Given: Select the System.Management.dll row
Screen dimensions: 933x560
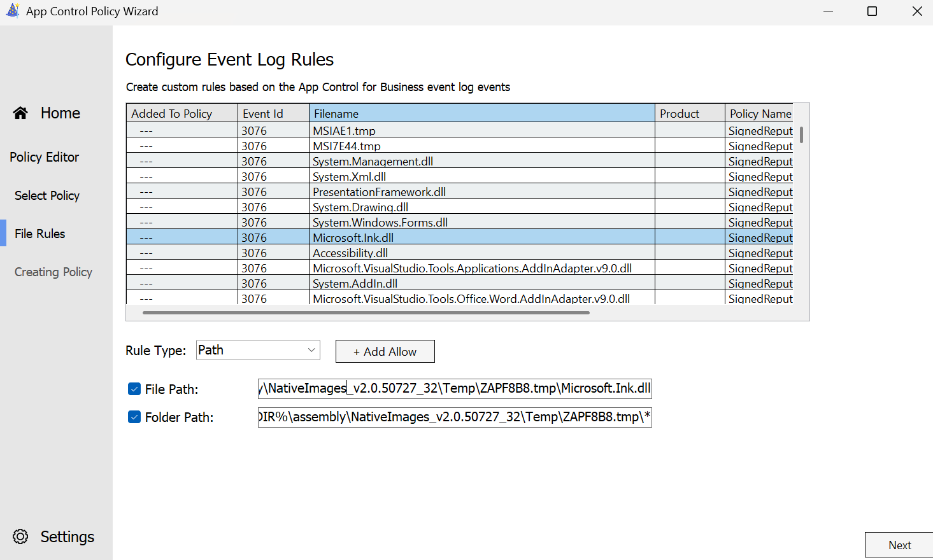Looking at the screenshot, I should click(x=460, y=161).
